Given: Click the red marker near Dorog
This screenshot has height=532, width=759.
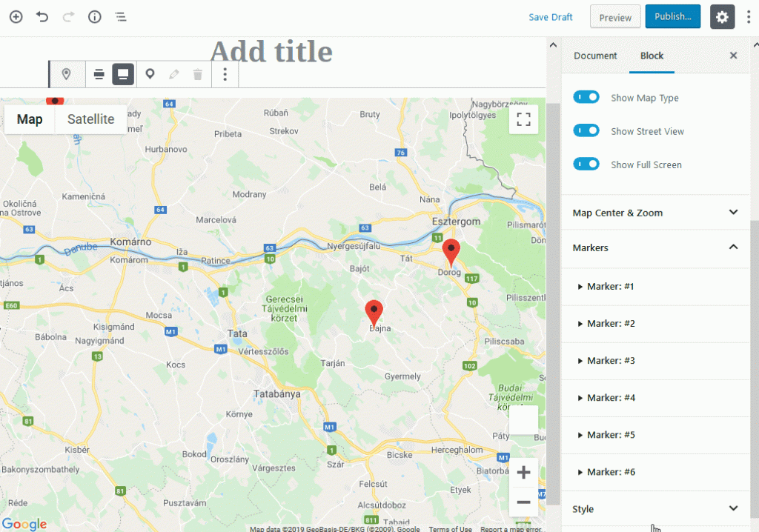Looking at the screenshot, I should (x=451, y=253).
